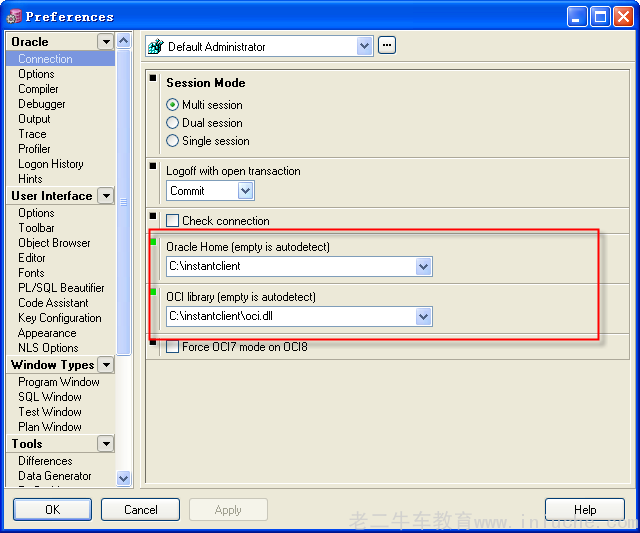Click the category list scrollbar thumb
640x533 pixels.
[x=123, y=202]
